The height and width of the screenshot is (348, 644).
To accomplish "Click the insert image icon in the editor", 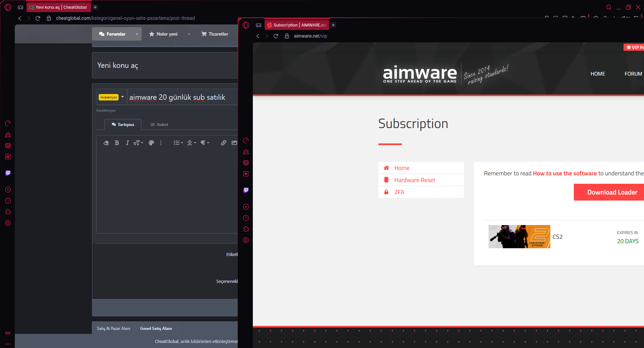I will pyautogui.click(x=234, y=143).
